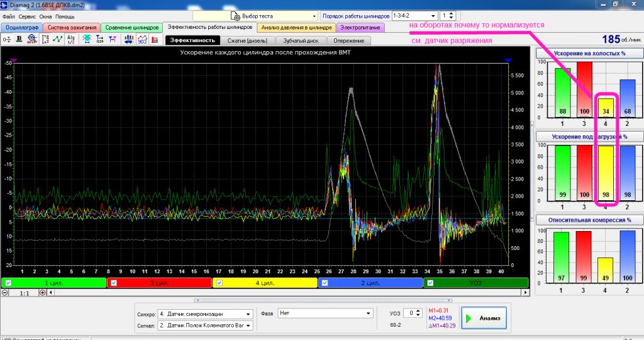Open the Сервис menu

click(27, 16)
